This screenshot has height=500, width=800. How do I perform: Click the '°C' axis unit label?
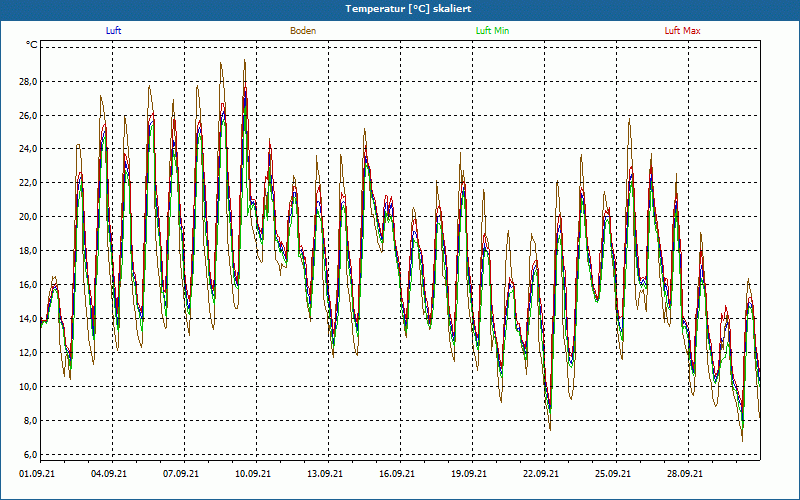coord(32,45)
